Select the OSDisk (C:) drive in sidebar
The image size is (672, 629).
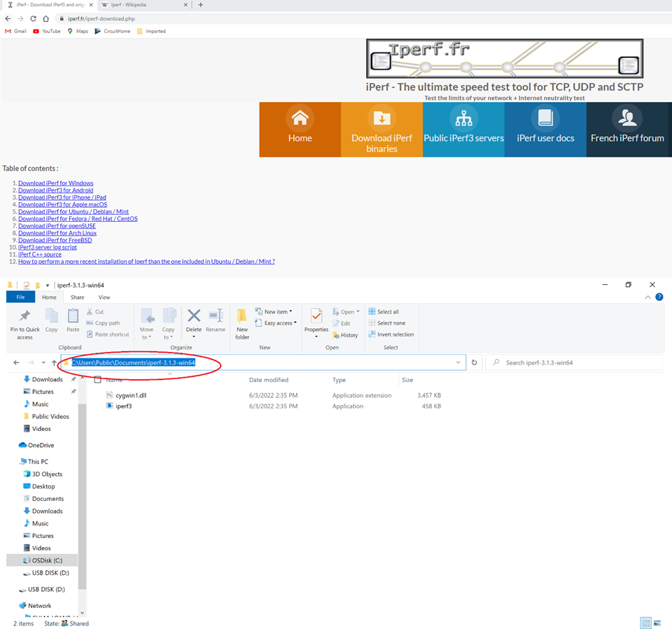point(45,560)
